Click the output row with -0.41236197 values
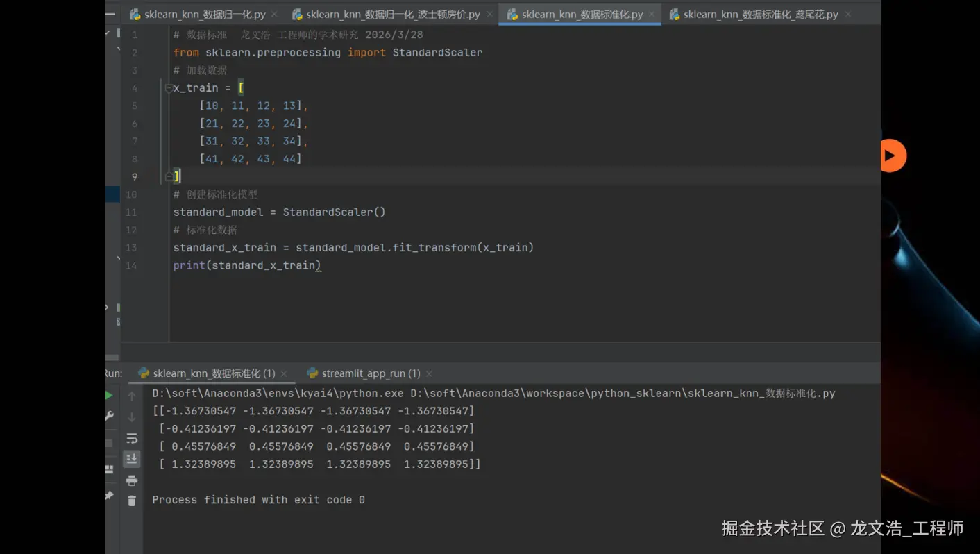 click(x=316, y=429)
